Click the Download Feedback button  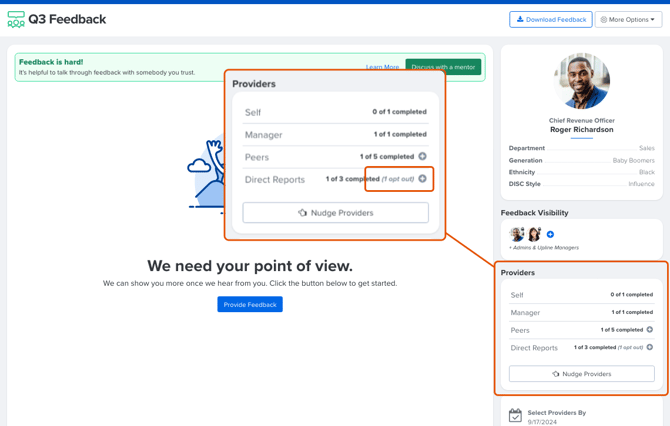click(550, 19)
